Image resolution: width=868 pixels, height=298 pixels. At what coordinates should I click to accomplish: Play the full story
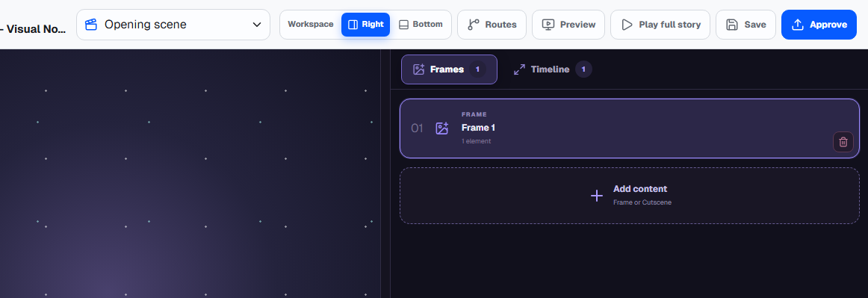click(x=660, y=25)
